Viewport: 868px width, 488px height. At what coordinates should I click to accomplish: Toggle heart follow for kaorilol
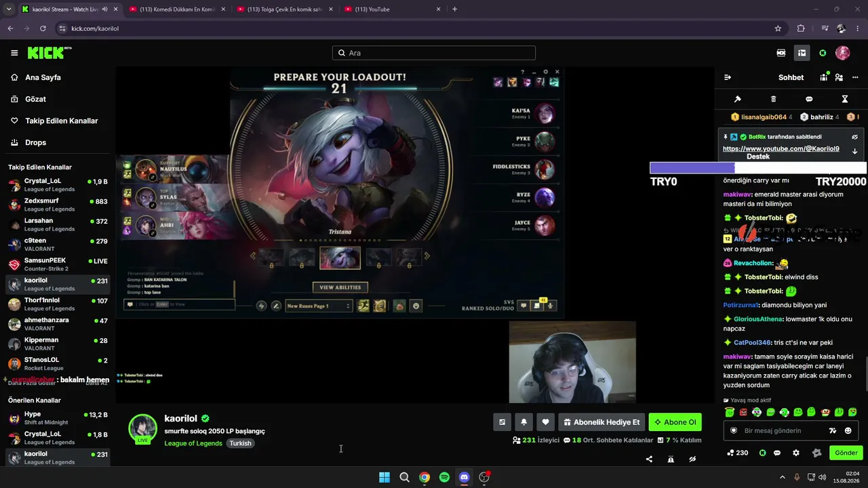tap(545, 422)
